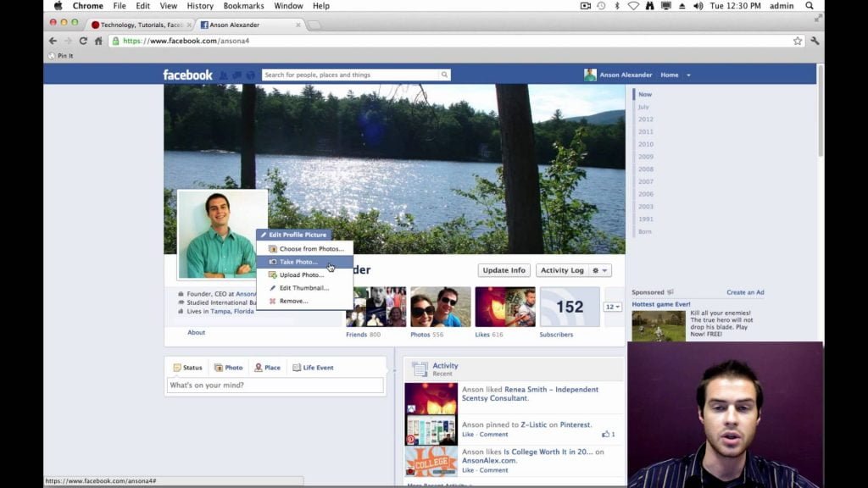The image size is (868, 488).
Task: Select the Photo icon in the composer
Action: click(217, 367)
